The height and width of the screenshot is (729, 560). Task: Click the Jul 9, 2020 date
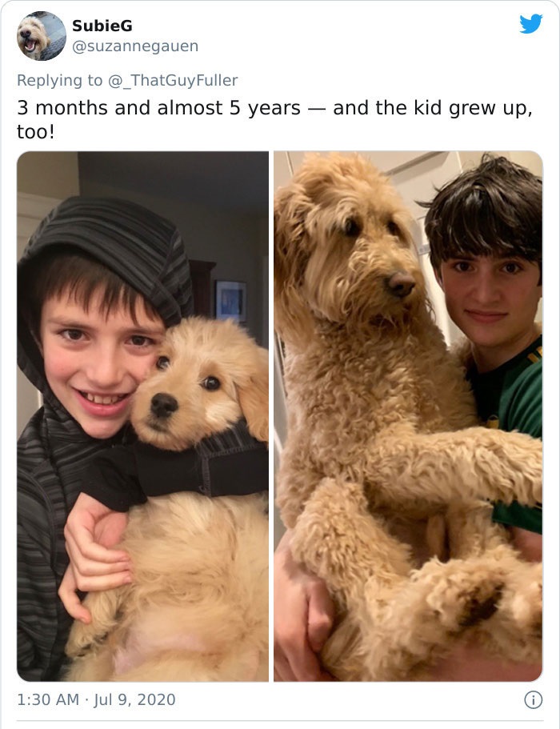click(134, 699)
